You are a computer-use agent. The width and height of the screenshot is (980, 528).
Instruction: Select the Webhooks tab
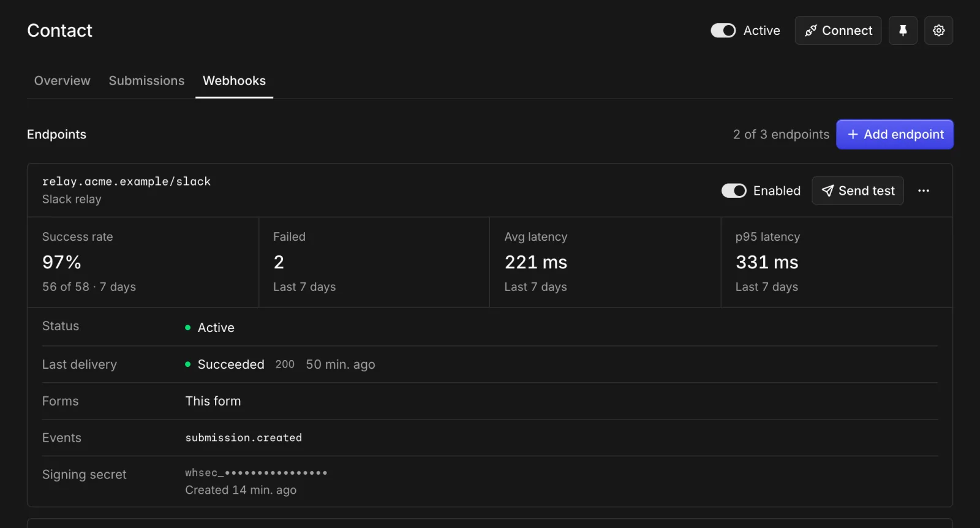tap(234, 81)
